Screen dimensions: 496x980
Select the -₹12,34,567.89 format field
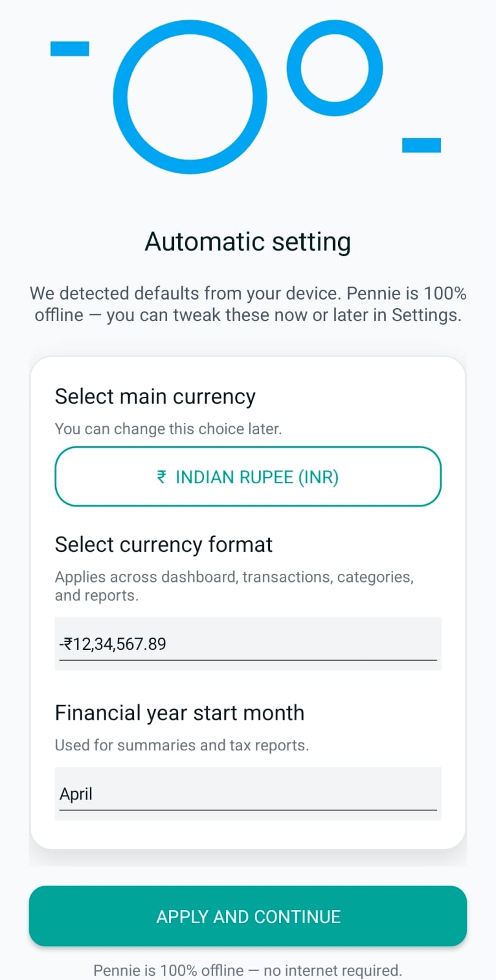pyautogui.click(x=248, y=643)
